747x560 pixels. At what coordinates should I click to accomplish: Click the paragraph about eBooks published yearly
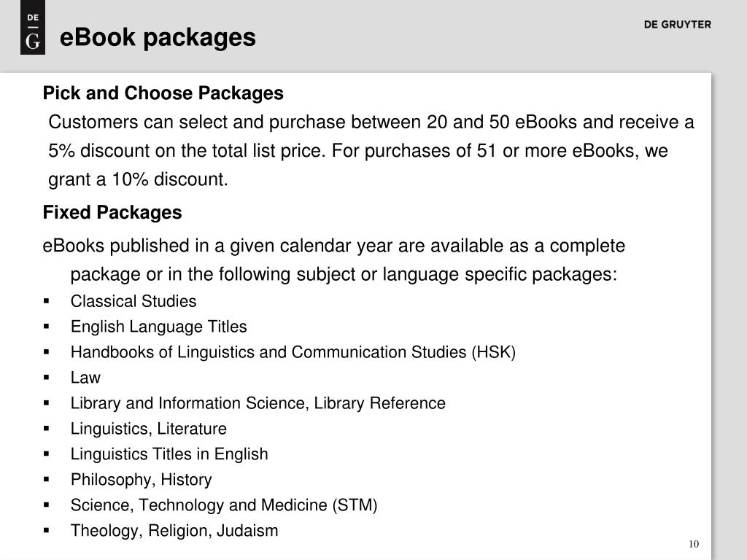(x=334, y=260)
